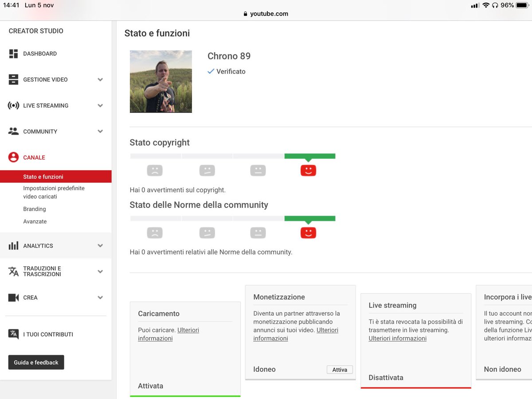Click the sad grey face under Stato copyright
Screen dimensions: 532x399
(x=155, y=170)
